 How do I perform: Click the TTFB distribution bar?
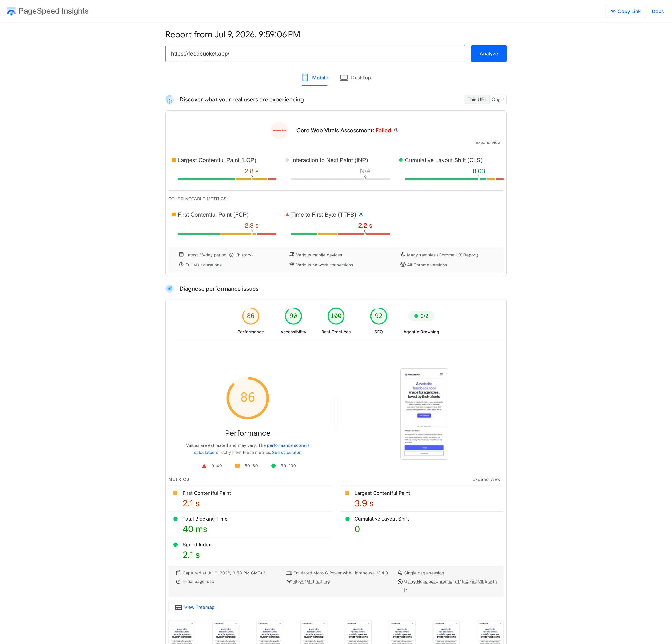point(340,233)
